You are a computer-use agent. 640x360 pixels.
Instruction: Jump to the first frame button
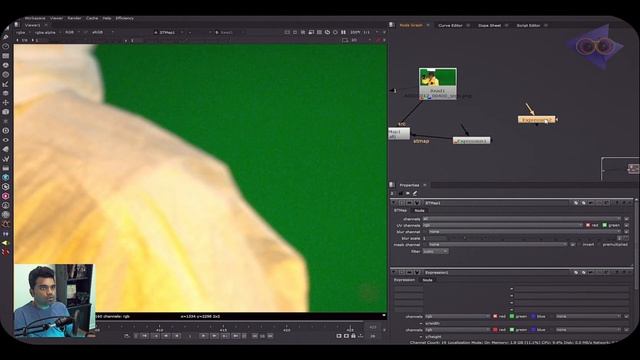pyautogui.click(x=144, y=336)
